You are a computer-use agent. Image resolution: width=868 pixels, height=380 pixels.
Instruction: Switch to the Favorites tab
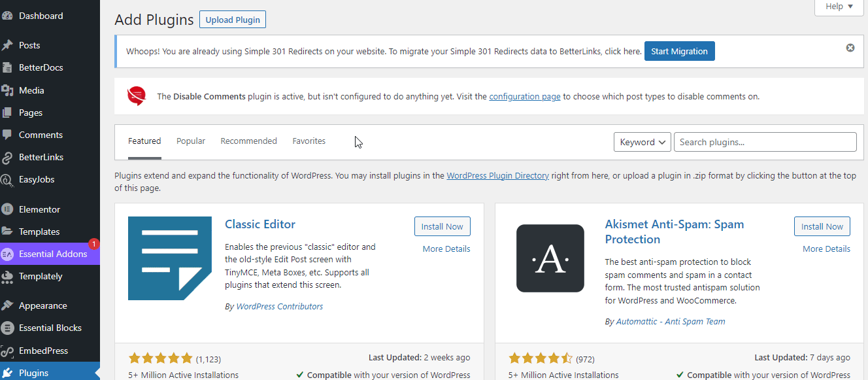[x=309, y=141]
